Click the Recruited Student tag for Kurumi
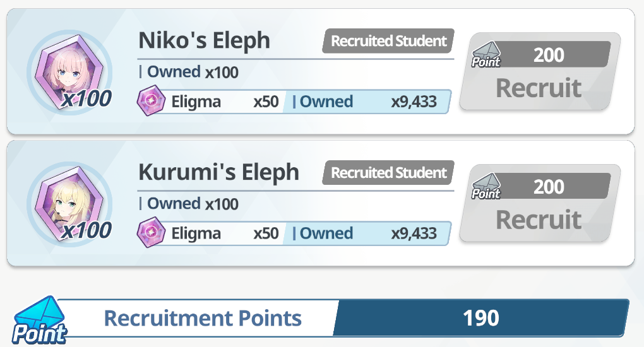 (x=388, y=173)
